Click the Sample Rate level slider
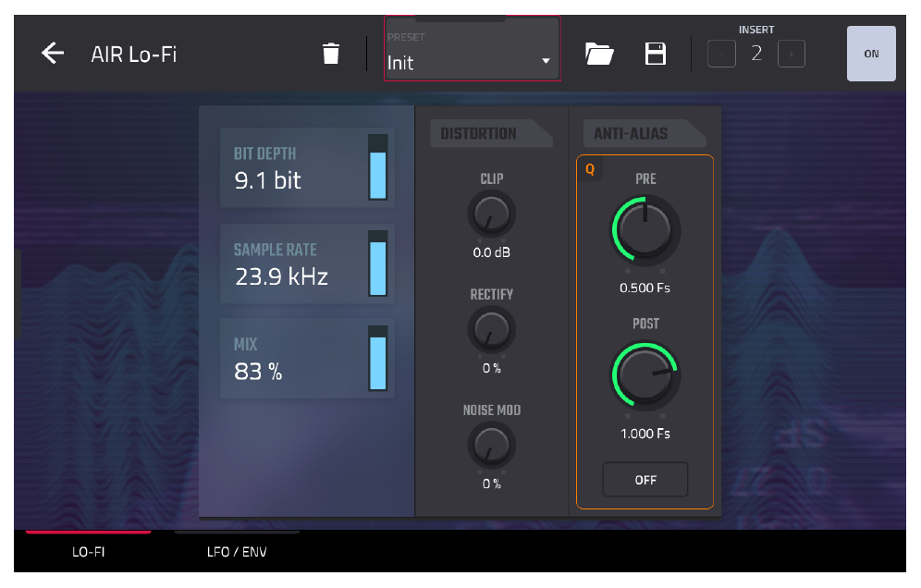The image size is (921, 588). [377, 263]
